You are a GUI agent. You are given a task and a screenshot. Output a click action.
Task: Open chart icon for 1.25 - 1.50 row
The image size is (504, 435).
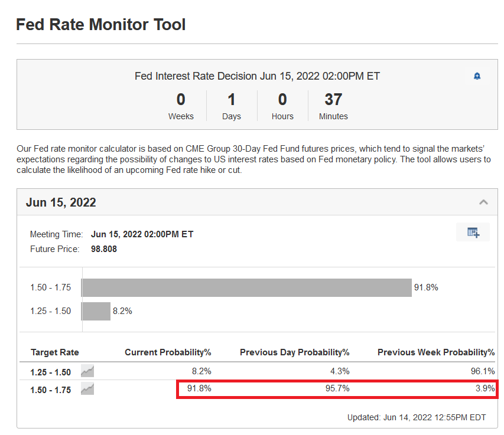(87, 371)
